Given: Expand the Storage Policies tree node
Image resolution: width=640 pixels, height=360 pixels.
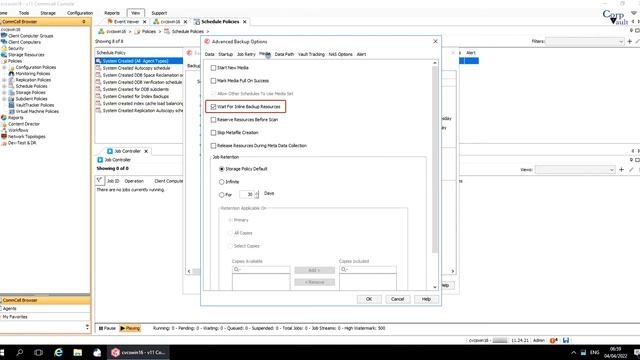Looking at the screenshot, I should point(4,93).
